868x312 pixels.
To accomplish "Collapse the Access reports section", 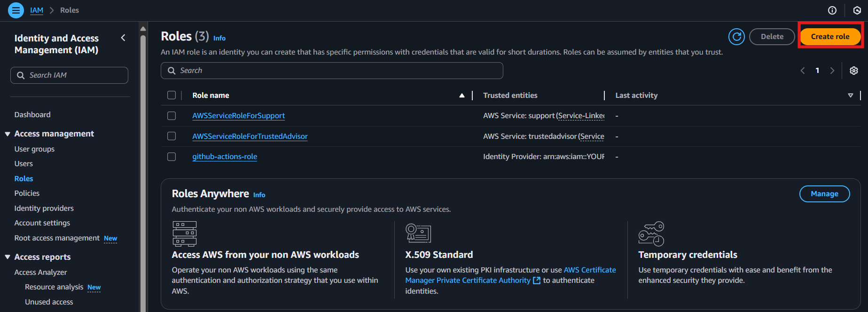I will click(8, 257).
